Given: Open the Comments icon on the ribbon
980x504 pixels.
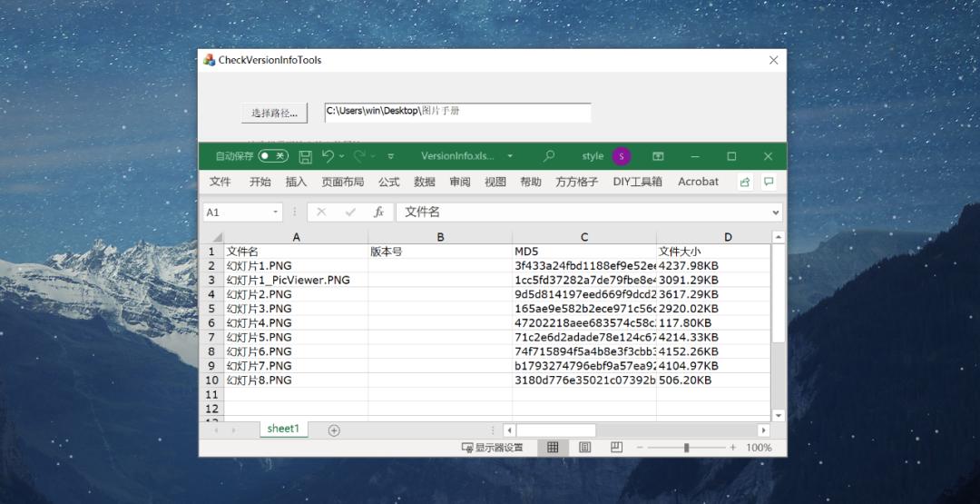Looking at the screenshot, I should pyautogui.click(x=769, y=182).
